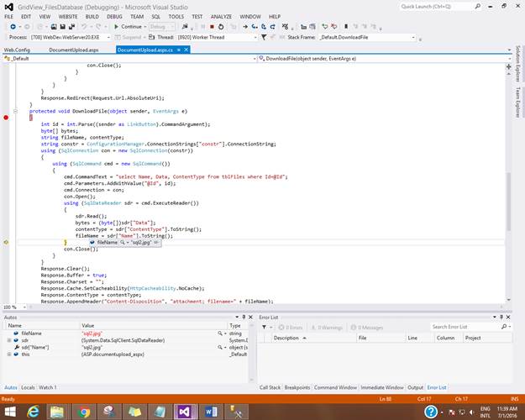
Task: Expand the 'this' variable in Autos
Action: (8, 354)
